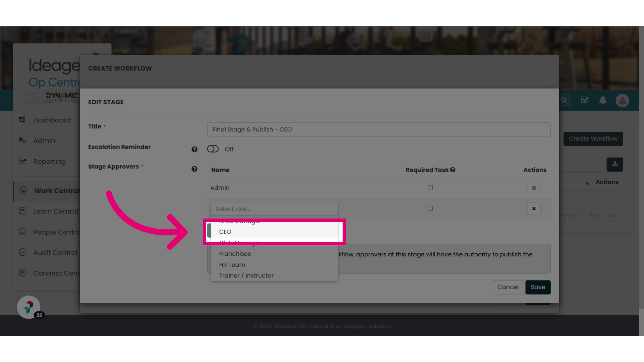644x362 pixels.
Task: Open Reporting in sidebar
Action: pos(49,162)
